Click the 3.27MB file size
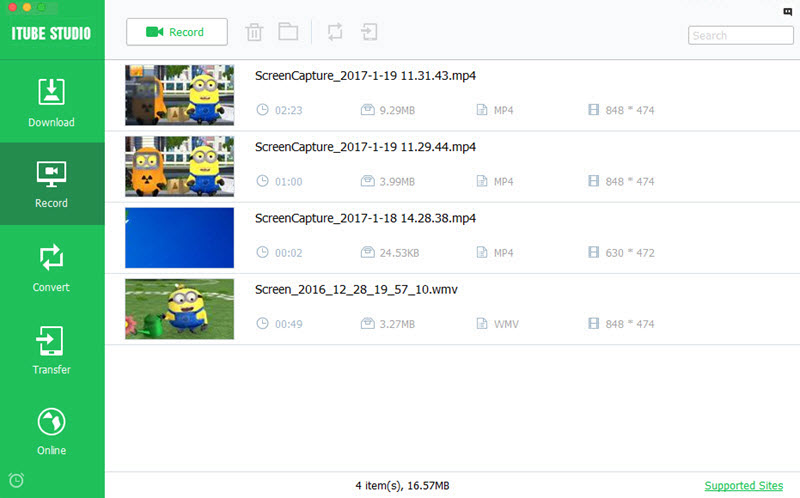Viewport: 800px width, 498px height. click(397, 324)
